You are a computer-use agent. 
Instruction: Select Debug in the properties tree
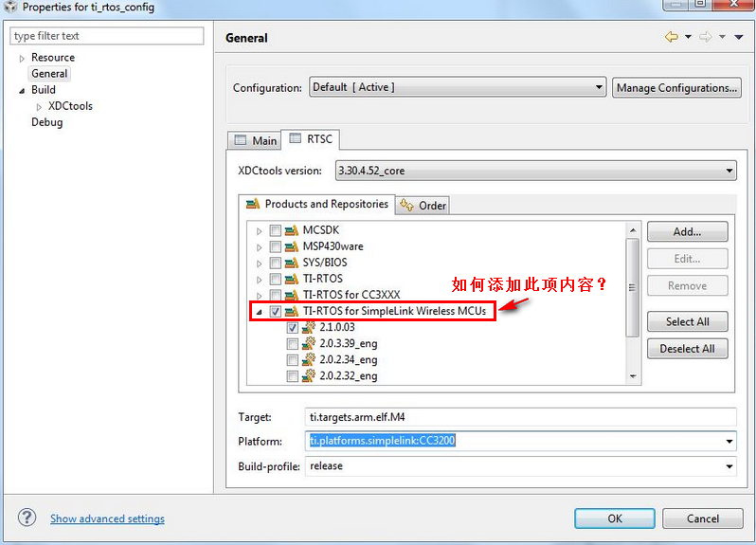click(46, 122)
